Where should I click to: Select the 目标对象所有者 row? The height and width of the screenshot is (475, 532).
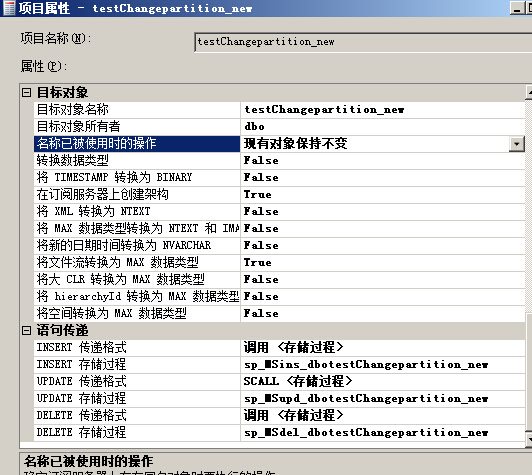pyautogui.click(x=280, y=127)
